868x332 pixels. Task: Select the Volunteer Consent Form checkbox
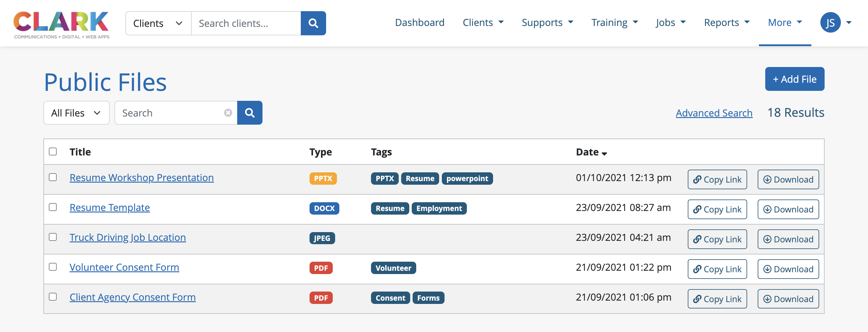tap(53, 267)
